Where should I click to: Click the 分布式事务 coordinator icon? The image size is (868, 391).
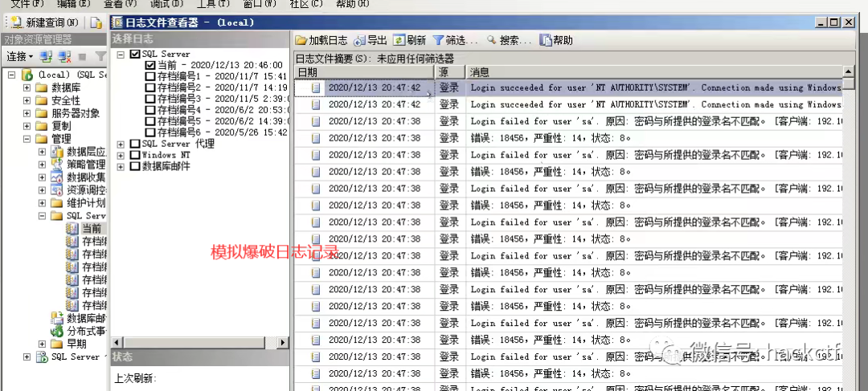[57, 331]
